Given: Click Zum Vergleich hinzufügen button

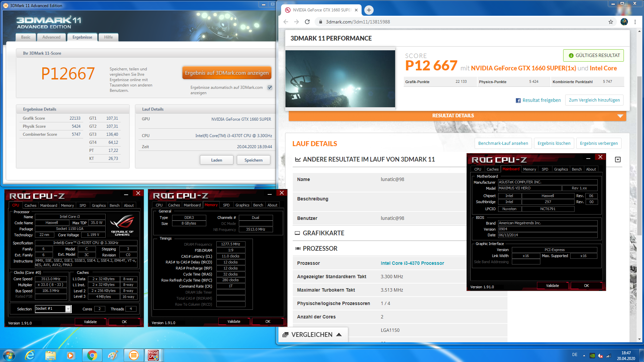Looking at the screenshot, I should [594, 100].
